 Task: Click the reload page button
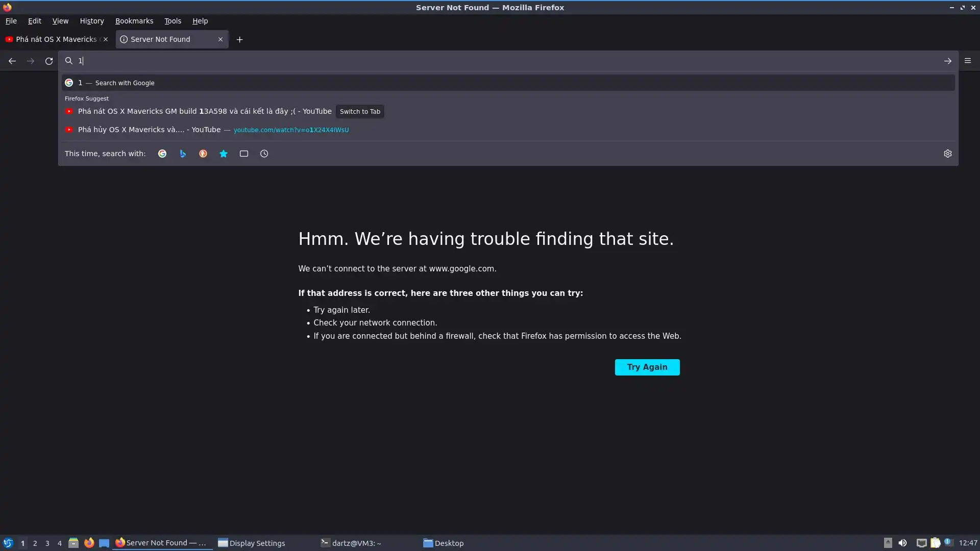click(x=49, y=61)
